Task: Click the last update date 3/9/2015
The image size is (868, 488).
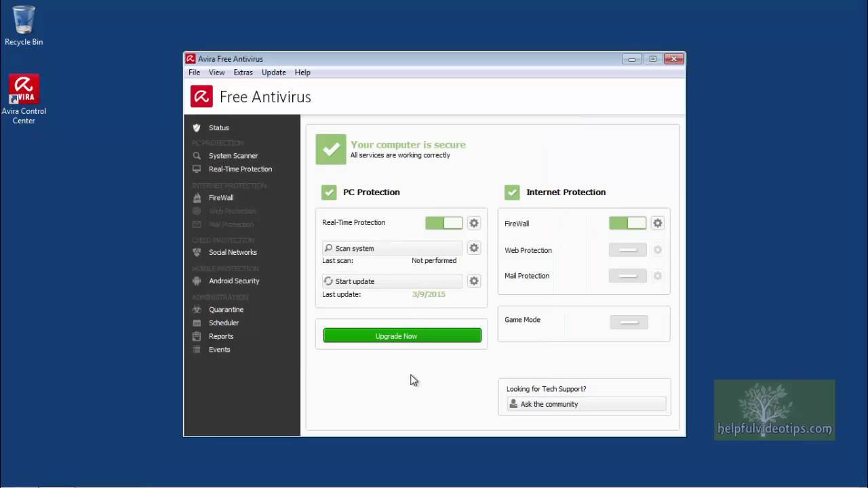Action: 429,294
